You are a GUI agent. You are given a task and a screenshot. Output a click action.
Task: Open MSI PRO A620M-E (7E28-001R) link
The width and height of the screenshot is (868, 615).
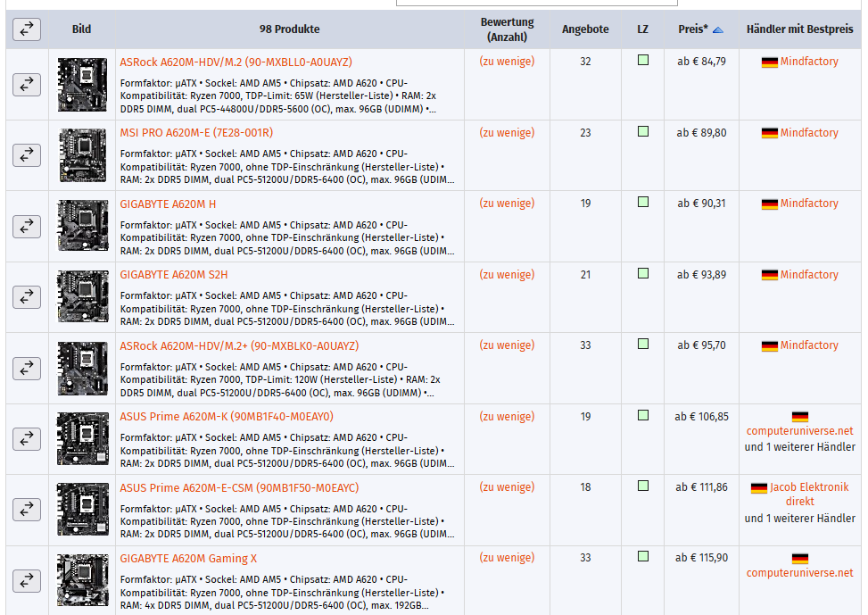click(x=196, y=133)
